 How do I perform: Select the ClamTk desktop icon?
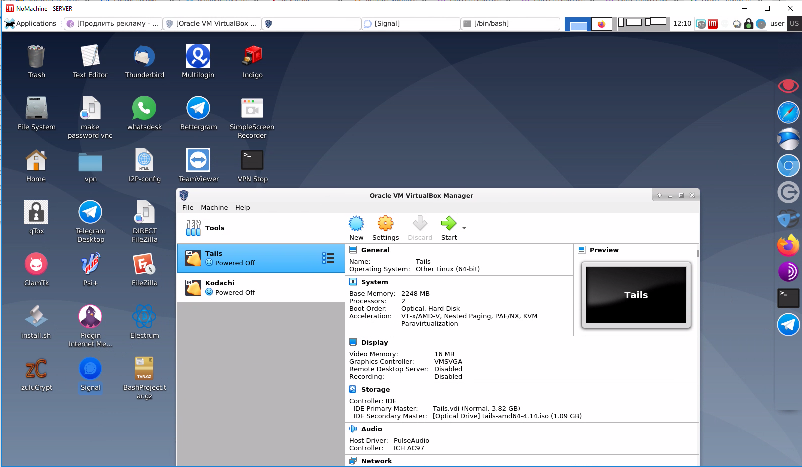point(36,270)
